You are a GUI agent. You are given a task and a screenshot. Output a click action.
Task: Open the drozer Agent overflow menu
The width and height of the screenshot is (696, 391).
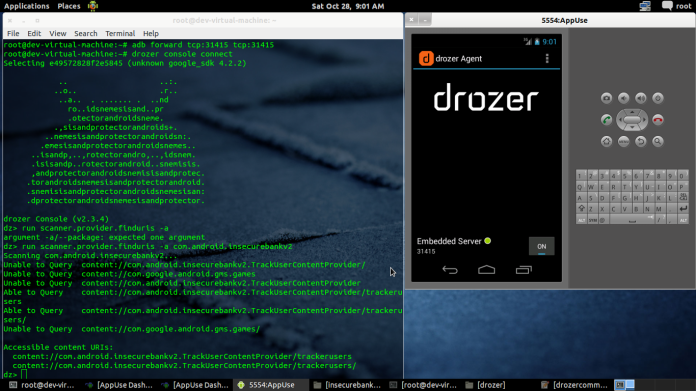click(x=547, y=58)
